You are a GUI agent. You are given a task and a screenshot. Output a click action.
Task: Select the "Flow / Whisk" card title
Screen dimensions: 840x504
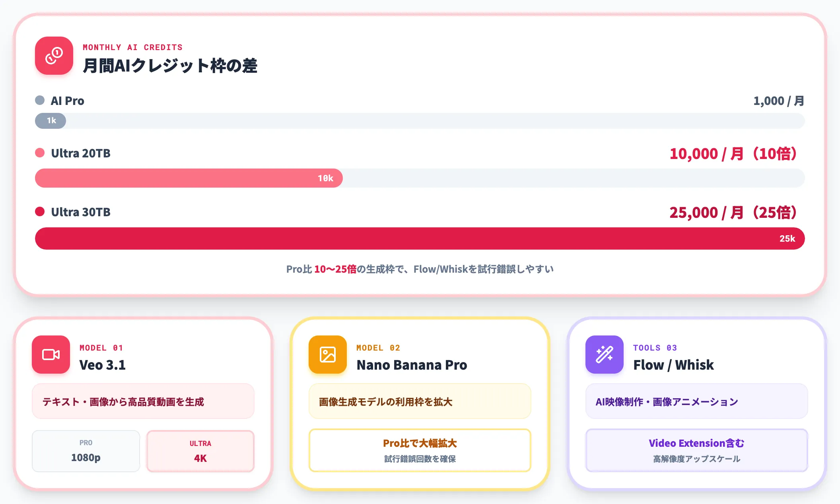[x=674, y=365]
